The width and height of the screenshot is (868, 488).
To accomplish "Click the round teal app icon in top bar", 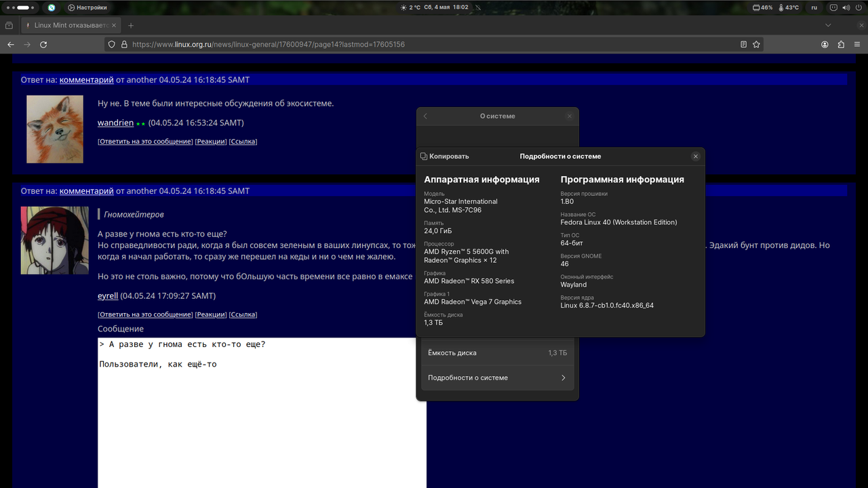I will pos(52,7).
